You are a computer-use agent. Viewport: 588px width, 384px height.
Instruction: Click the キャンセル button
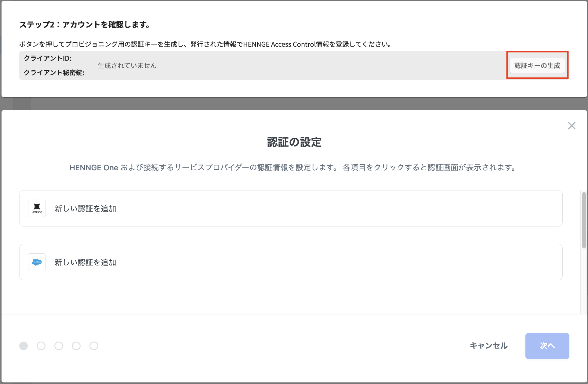click(488, 346)
